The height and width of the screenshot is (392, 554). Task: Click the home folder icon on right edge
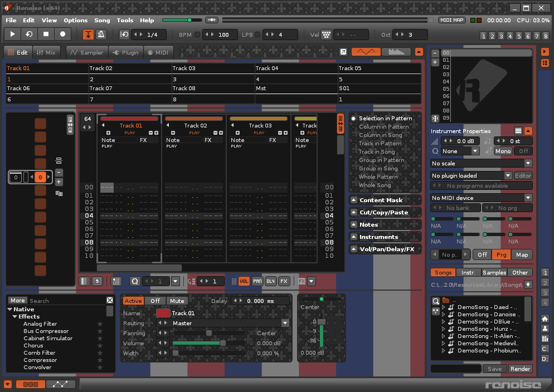pyautogui.click(x=545, y=318)
